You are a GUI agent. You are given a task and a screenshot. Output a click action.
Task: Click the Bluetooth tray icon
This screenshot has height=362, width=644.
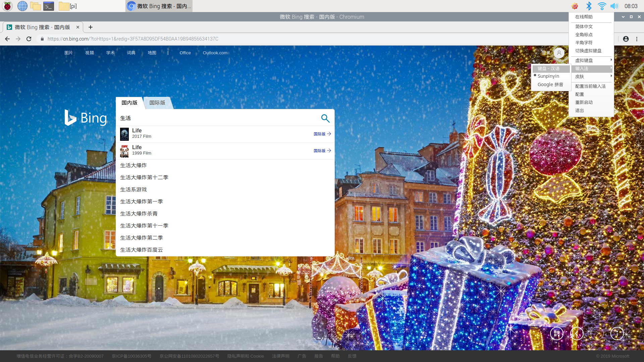(589, 6)
